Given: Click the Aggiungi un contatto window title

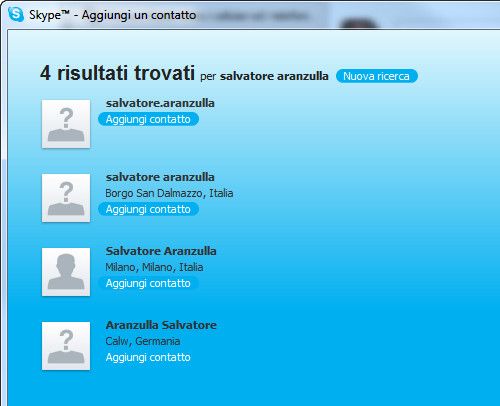Looking at the screenshot, I should tap(139, 15).
